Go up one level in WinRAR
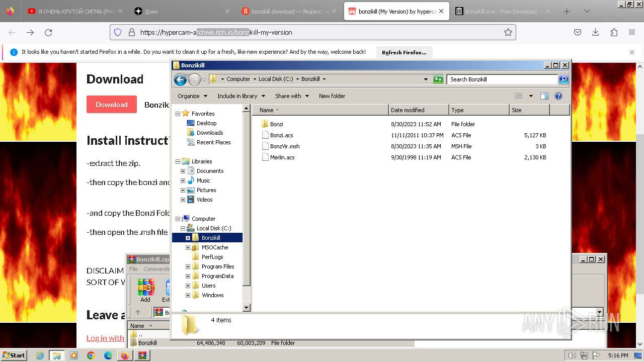This screenshot has height=362, width=644. pyautogui.click(x=138, y=312)
